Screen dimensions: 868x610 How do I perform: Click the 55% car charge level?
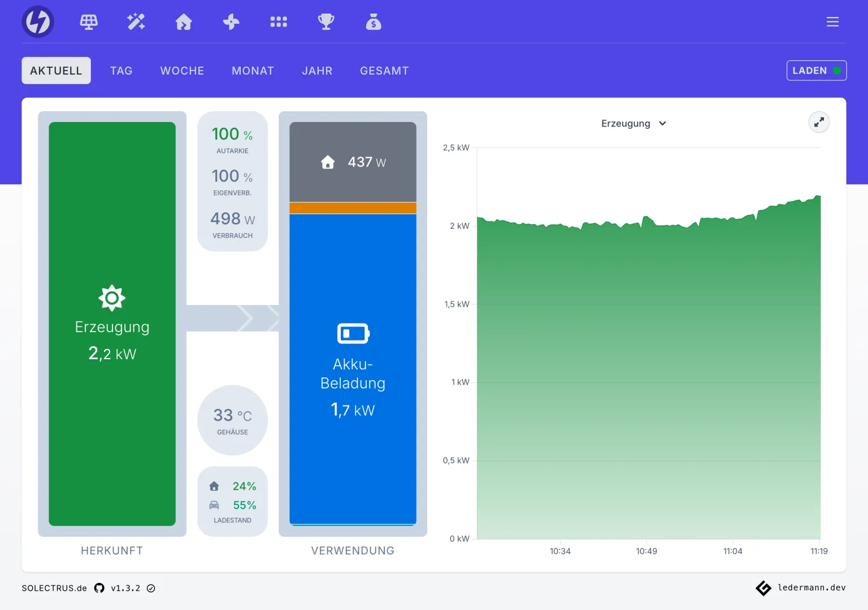coord(244,505)
